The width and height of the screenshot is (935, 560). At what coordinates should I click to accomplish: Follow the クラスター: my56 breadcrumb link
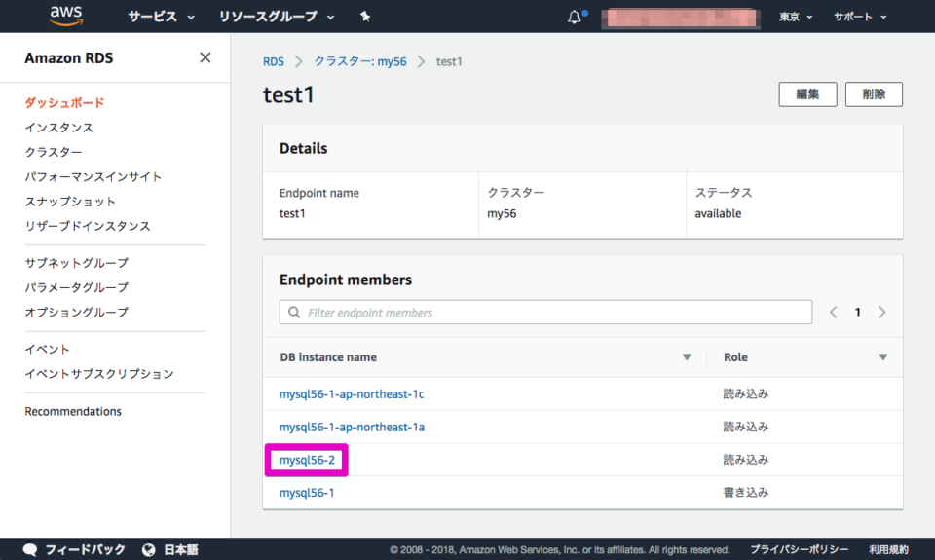tap(360, 61)
